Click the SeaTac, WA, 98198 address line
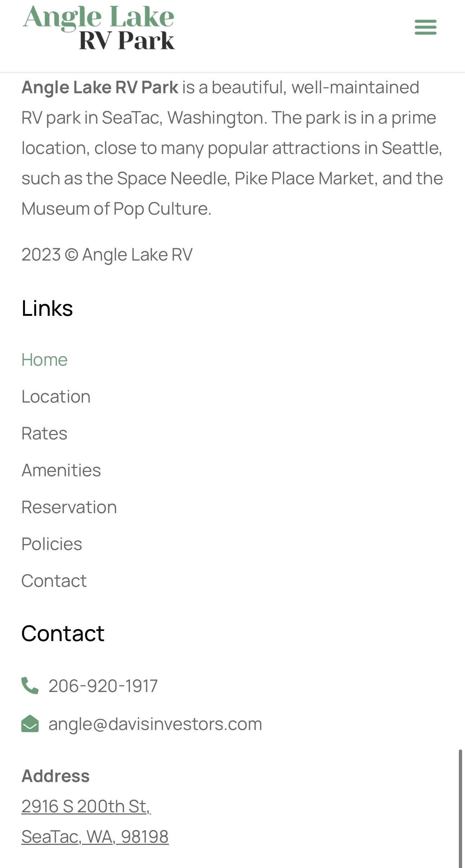This screenshot has width=465, height=868. point(95,837)
